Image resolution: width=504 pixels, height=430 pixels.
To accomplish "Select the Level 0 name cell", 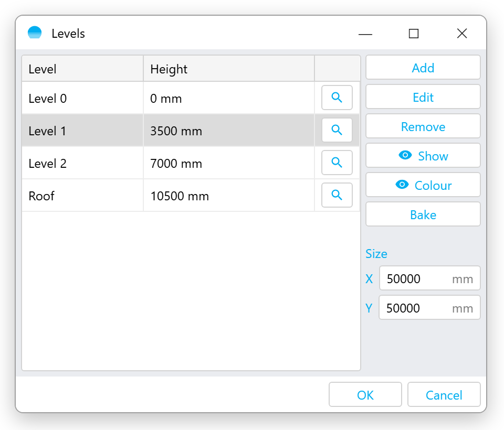I will (x=82, y=98).
